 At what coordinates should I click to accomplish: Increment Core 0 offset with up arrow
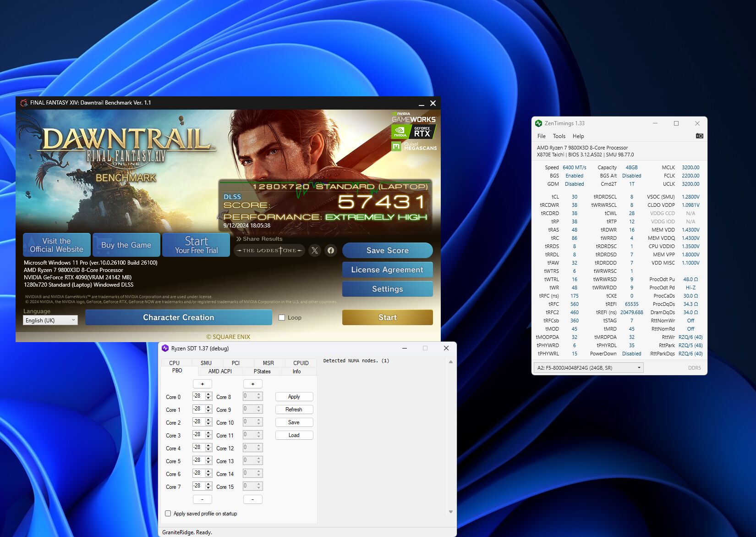tap(208, 394)
